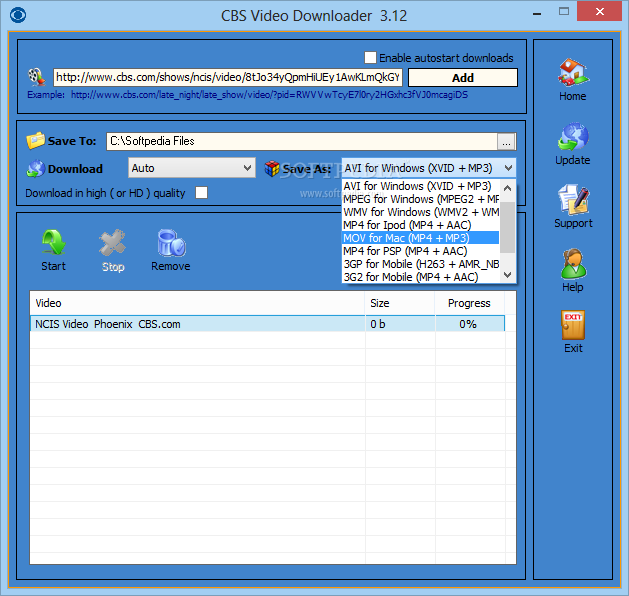Click the video URL input field

click(x=227, y=77)
